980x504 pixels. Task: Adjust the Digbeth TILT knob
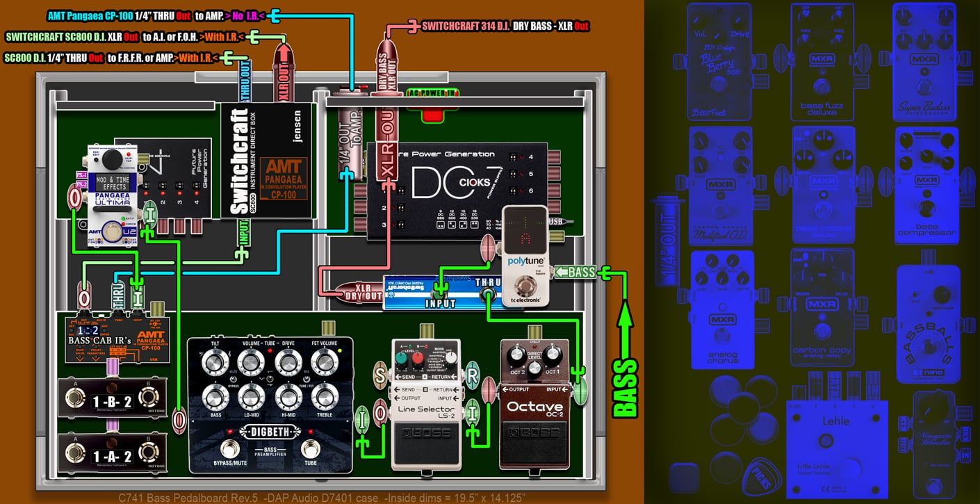click(x=216, y=361)
